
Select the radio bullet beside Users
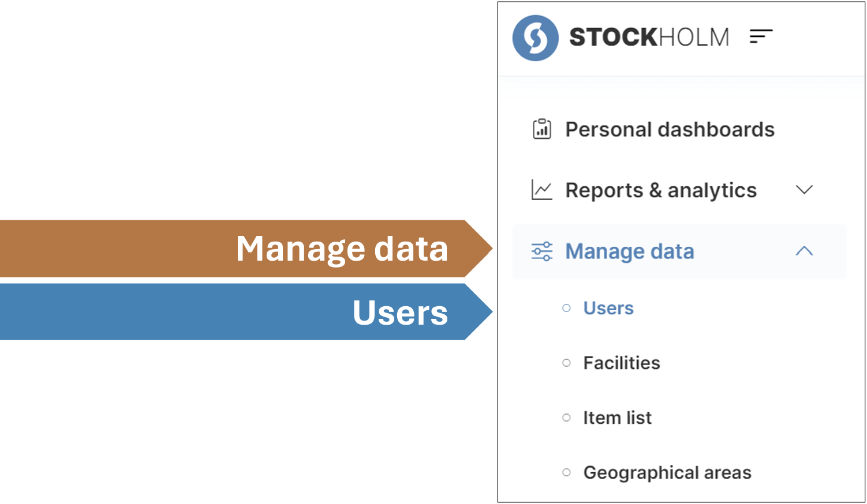[566, 308]
